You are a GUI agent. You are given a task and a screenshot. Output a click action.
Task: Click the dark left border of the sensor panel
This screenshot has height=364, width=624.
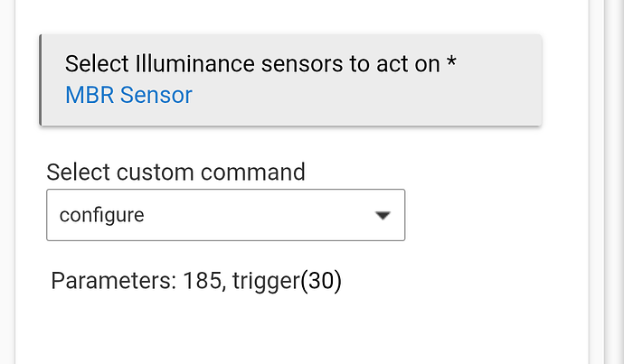[x=40, y=79]
